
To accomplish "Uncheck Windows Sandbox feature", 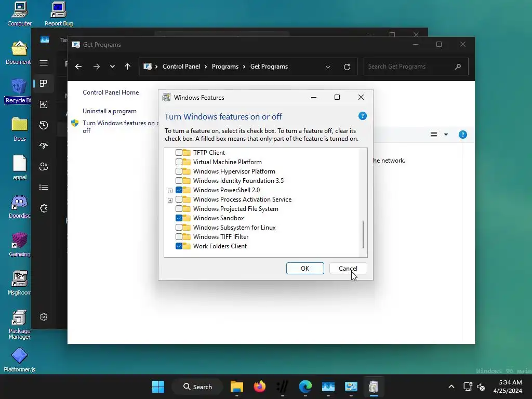I will pos(179,218).
